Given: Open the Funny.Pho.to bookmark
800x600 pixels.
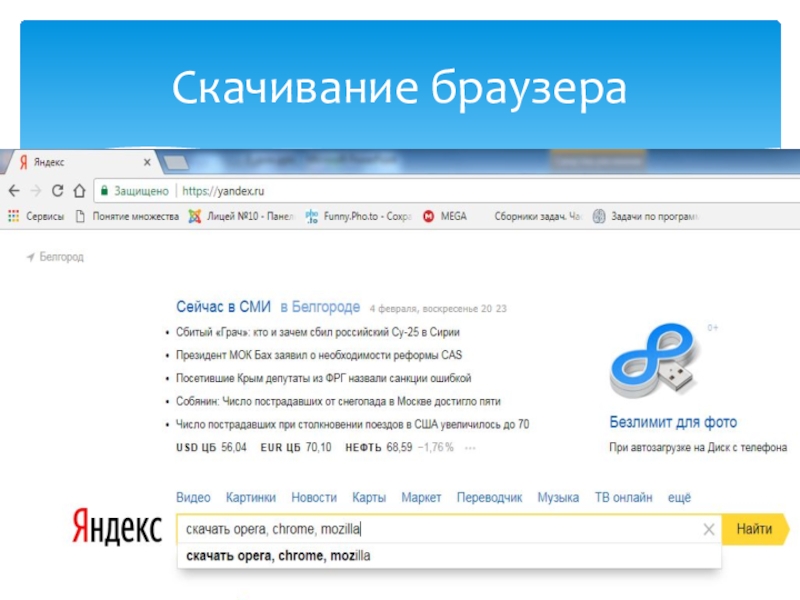Looking at the screenshot, I should coord(359,216).
